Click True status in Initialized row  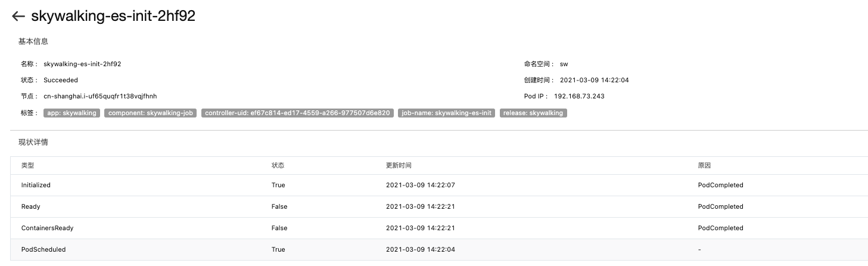[278, 185]
